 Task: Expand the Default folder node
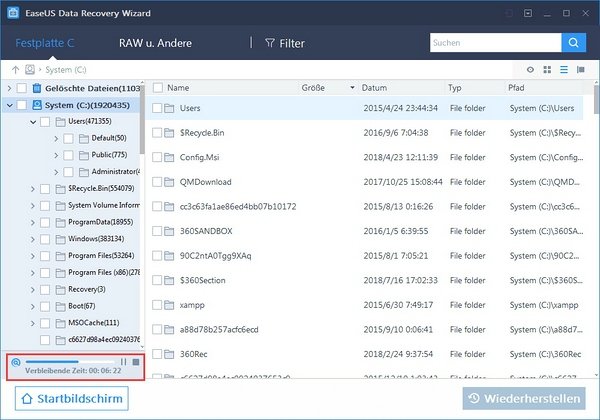pyautogui.click(x=56, y=138)
